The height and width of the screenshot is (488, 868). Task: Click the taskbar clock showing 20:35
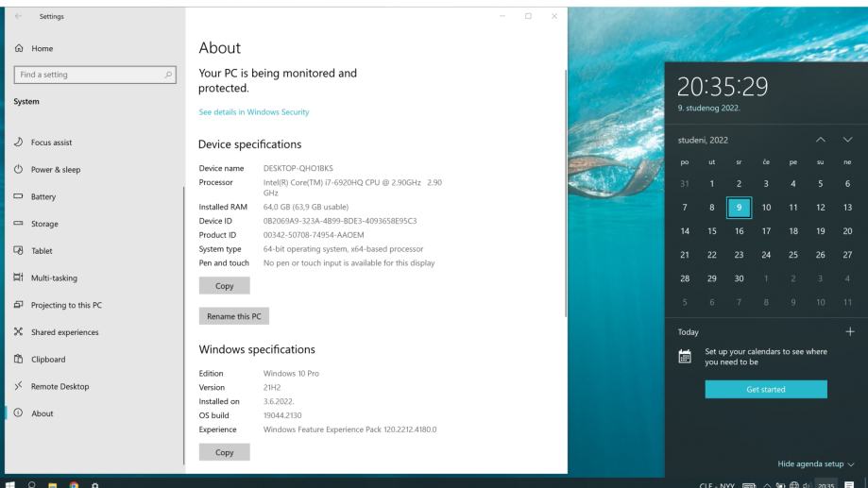click(x=825, y=485)
